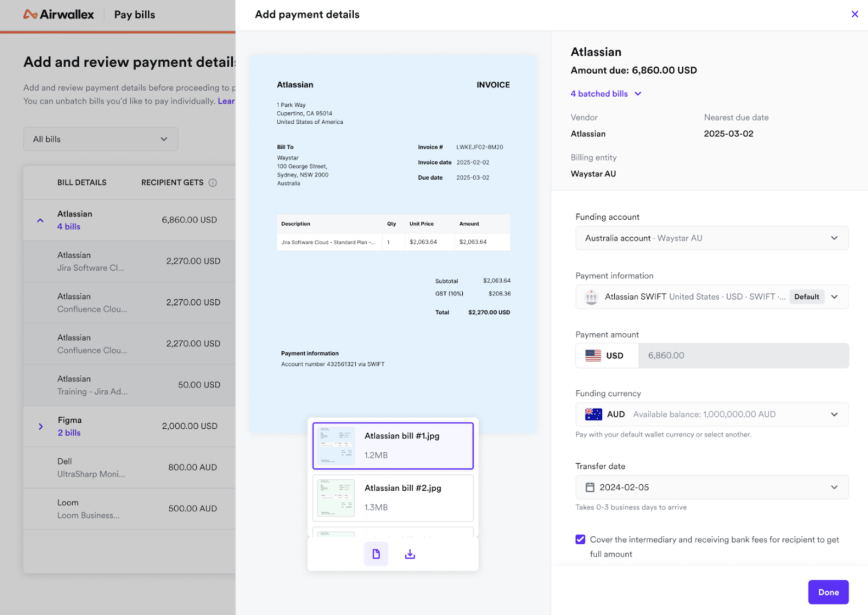
Task: Click the 800.00 AUD amount
Action: click(193, 467)
